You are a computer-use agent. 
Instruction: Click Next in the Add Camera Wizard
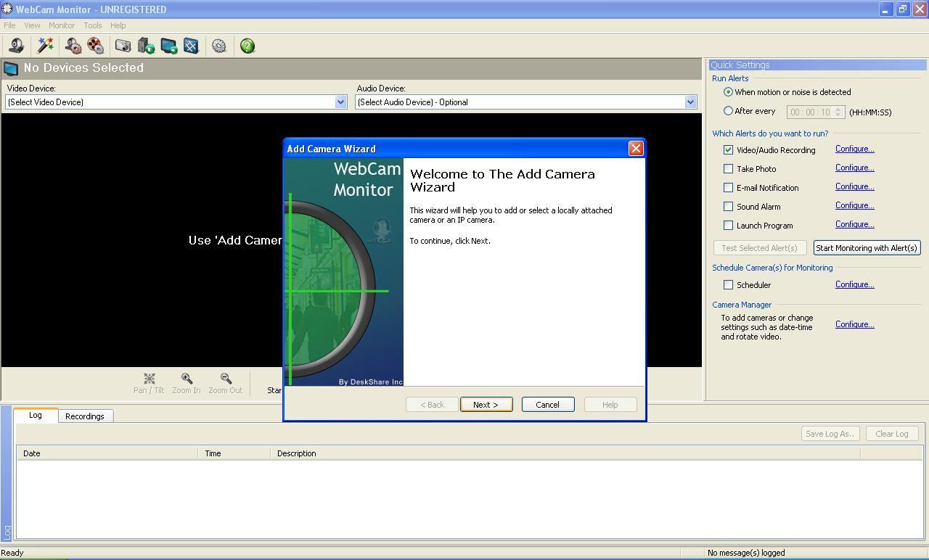pos(486,404)
